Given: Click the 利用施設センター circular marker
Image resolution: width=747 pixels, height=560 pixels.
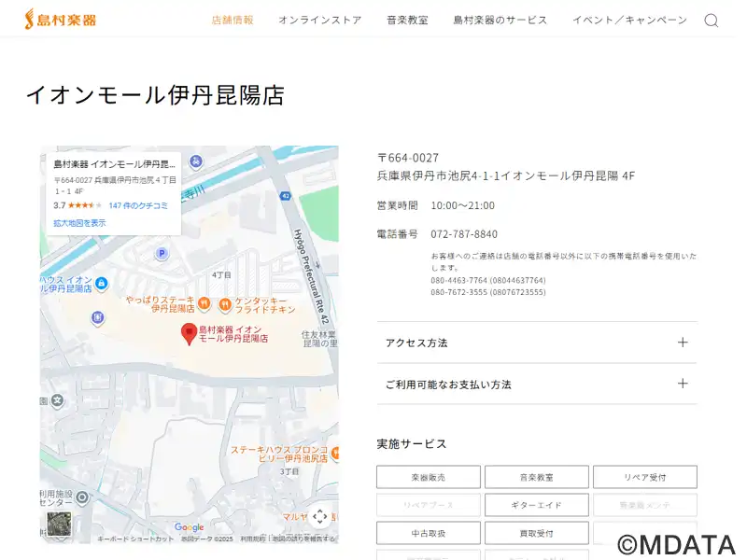Looking at the screenshot, I should 82,498.
